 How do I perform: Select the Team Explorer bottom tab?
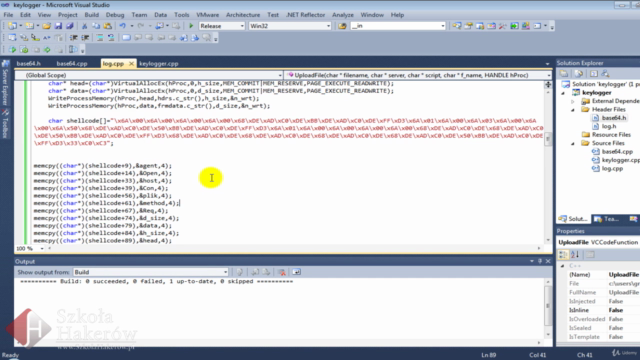tap(607, 219)
